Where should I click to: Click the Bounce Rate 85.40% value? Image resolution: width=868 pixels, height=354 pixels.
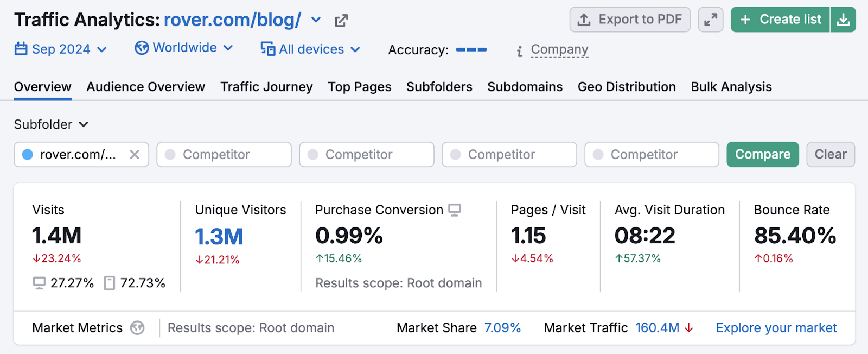click(x=795, y=236)
